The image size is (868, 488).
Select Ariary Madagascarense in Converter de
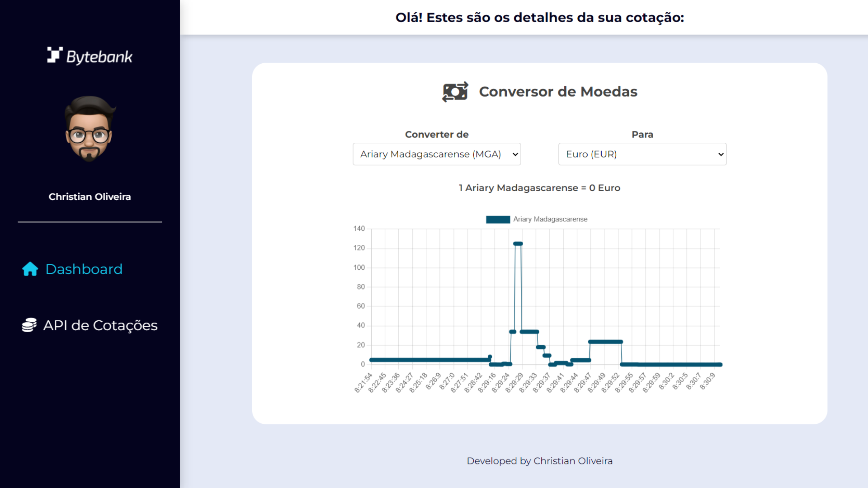pos(436,154)
